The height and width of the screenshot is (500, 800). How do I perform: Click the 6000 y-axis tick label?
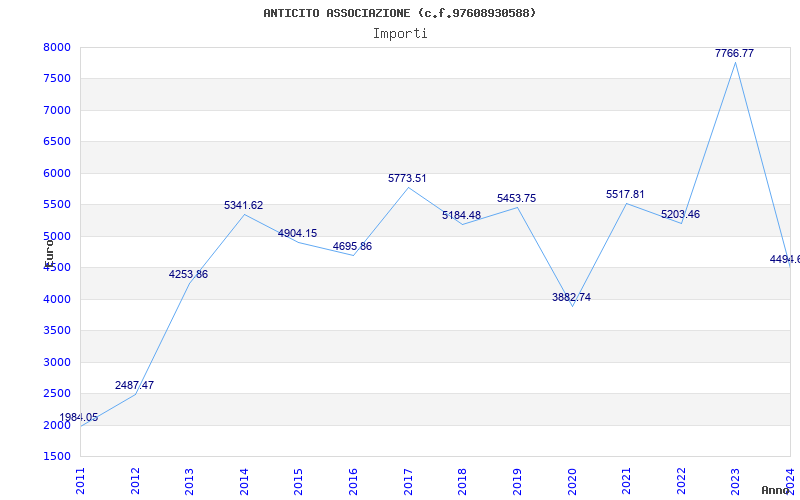tap(57, 173)
